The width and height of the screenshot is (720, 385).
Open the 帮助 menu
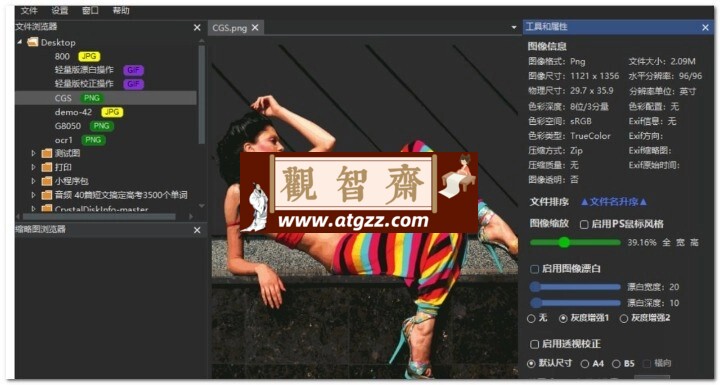pos(121,11)
